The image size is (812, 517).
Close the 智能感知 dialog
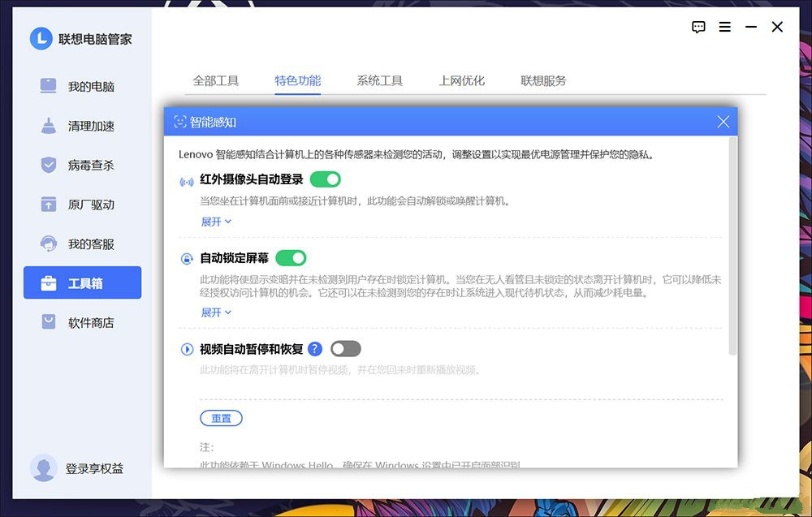pyautogui.click(x=723, y=122)
